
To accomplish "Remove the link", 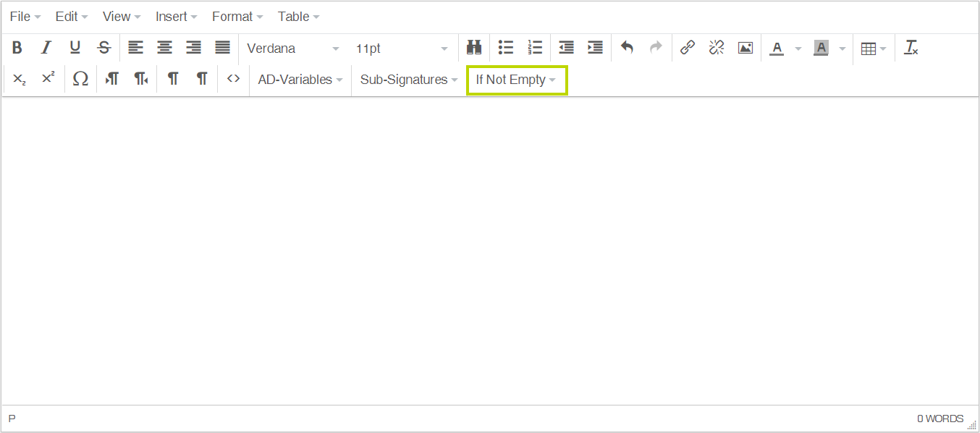I will click(x=717, y=48).
